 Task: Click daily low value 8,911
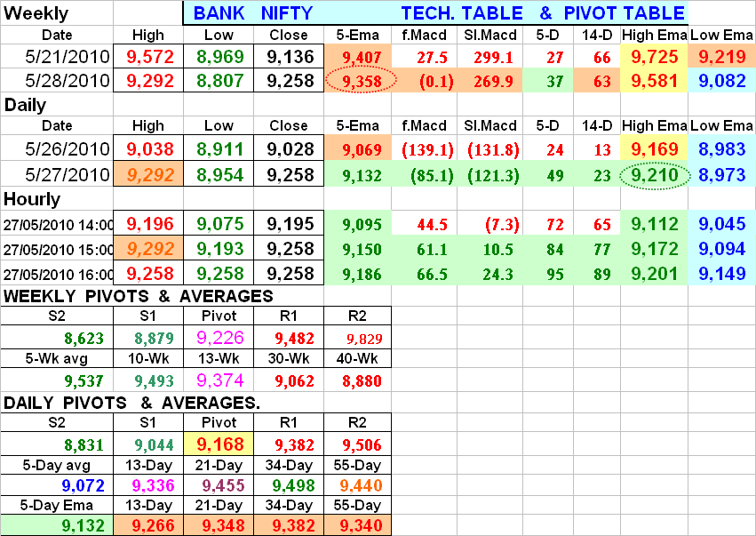[219, 149]
